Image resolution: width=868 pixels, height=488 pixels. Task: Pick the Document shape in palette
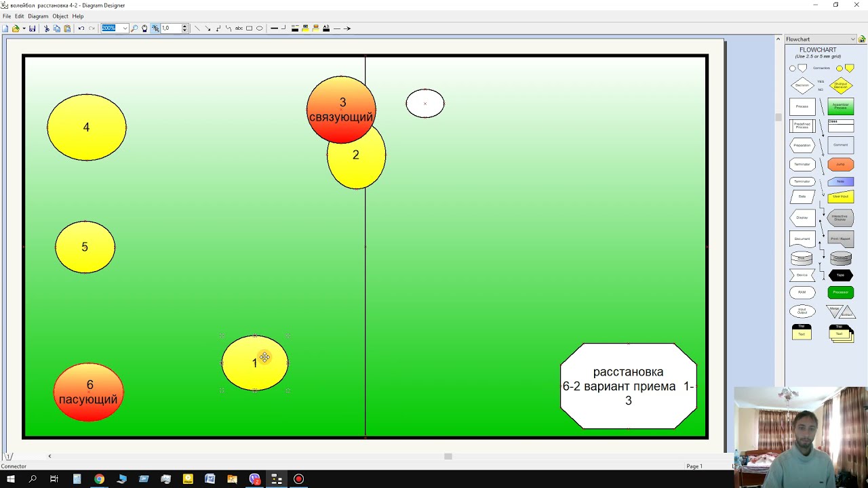pyautogui.click(x=802, y=239)
